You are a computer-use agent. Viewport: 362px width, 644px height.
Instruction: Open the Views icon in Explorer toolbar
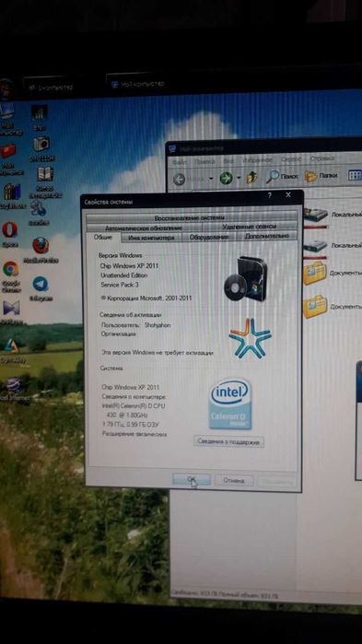click(355, 175)
